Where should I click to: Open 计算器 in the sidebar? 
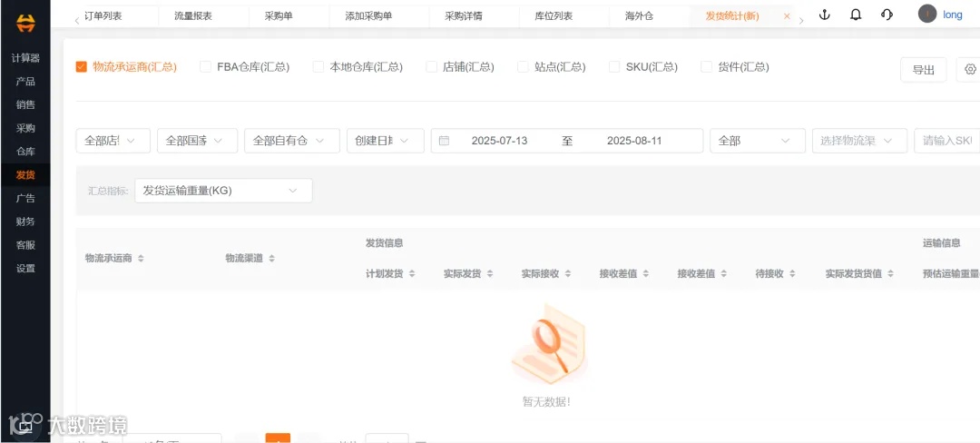coord(25,58)
